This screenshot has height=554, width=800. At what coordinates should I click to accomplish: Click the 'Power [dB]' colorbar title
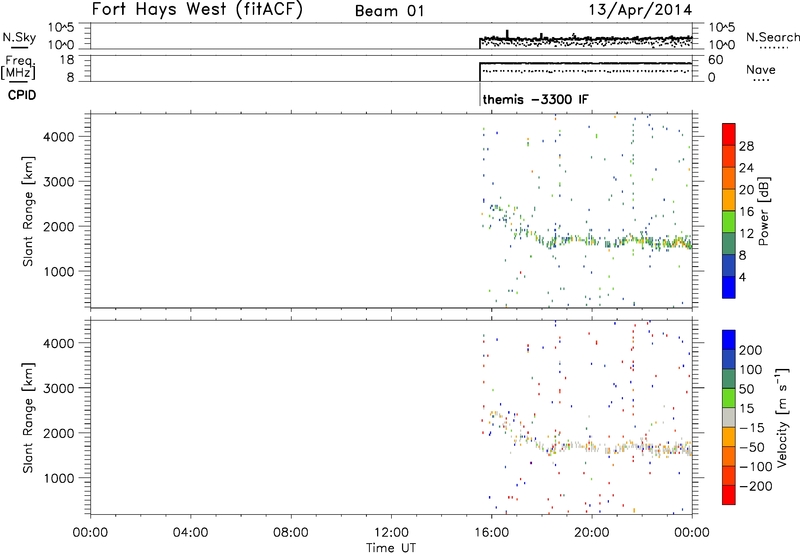763,211
